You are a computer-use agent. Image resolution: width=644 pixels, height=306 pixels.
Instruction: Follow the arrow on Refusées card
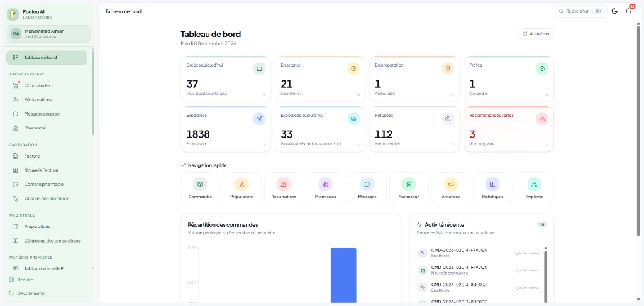(x=452, y=145)
